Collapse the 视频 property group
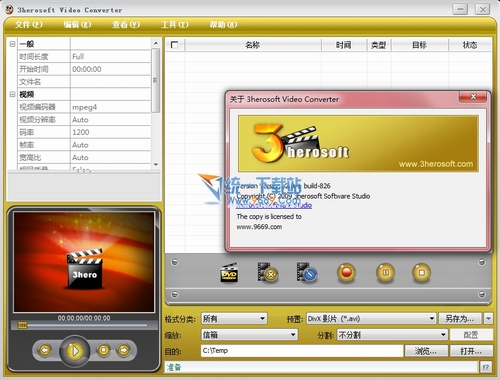 (x=12, y=94)
